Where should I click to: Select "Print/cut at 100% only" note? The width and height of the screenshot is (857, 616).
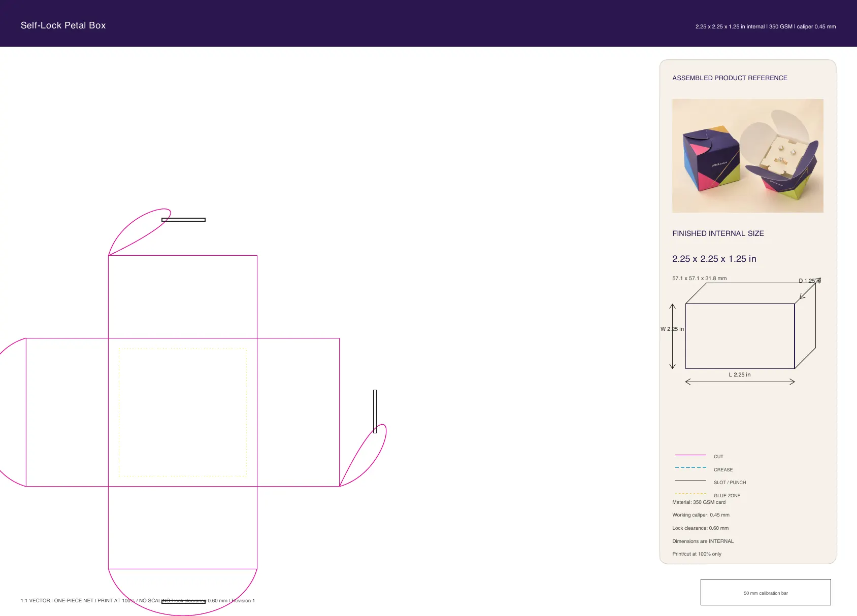pos(697,554)
